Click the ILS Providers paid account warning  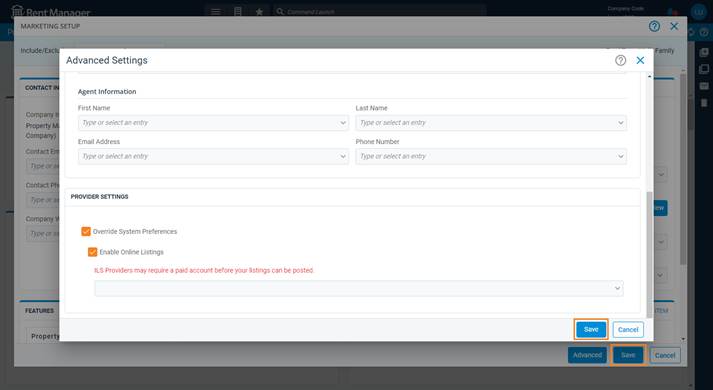[204, 270]
